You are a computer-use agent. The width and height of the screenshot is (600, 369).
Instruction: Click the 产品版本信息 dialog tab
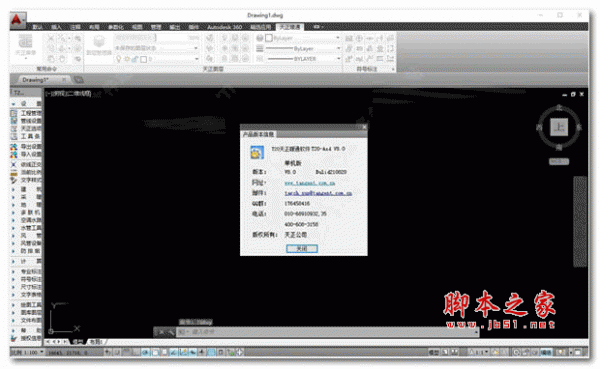click(258, 134)
